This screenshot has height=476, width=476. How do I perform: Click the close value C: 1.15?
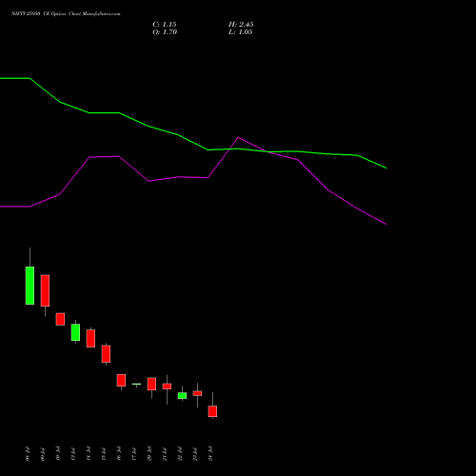165,25
